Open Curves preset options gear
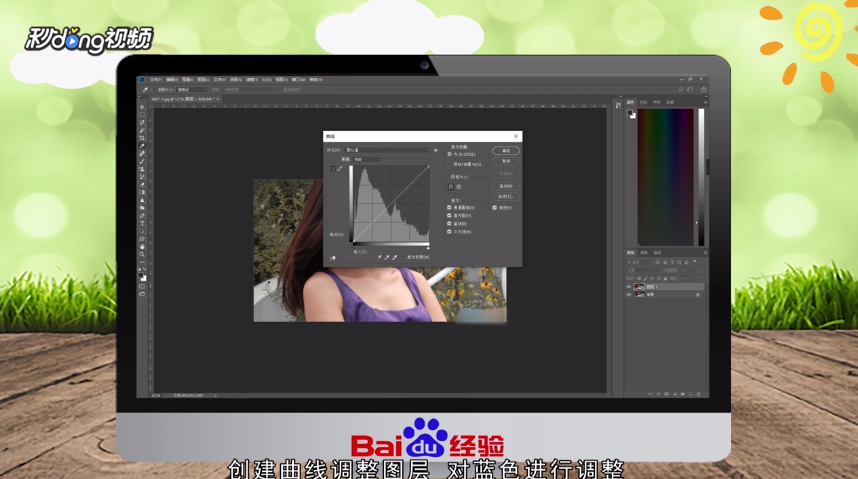 (436, 151)
